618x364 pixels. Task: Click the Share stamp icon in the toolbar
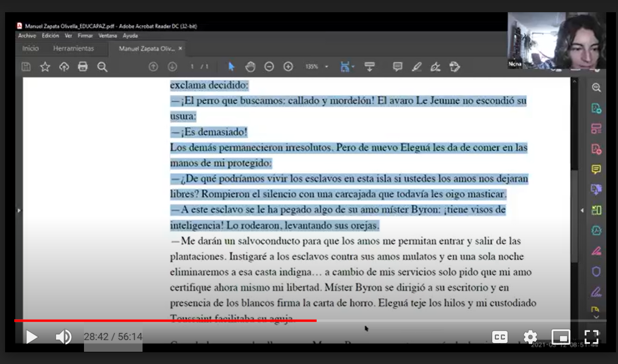point(455,67)
